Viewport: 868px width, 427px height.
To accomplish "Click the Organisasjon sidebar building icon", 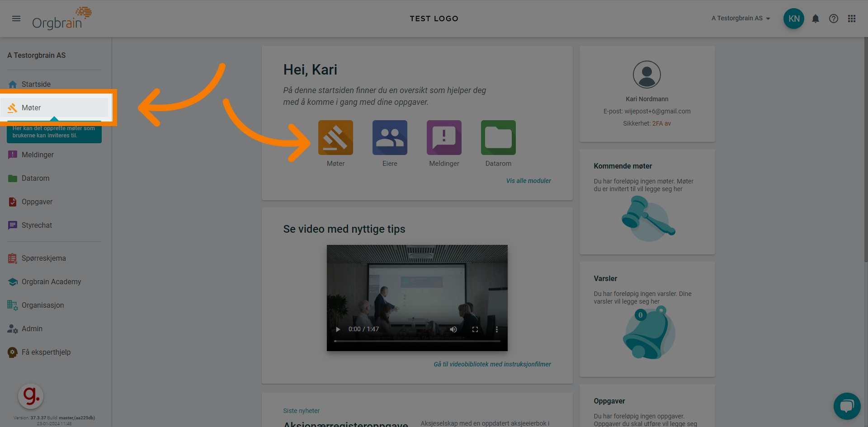I will [x=13, y=305].
